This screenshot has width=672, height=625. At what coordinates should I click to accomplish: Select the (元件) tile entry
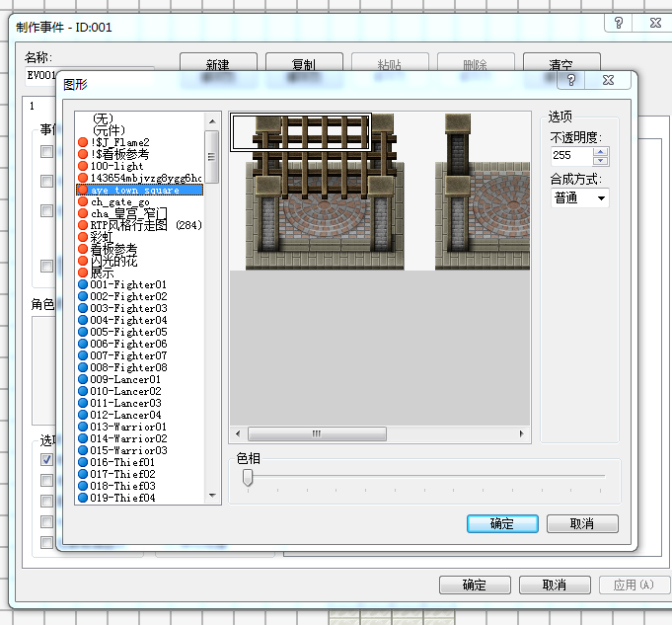[109, 130]
